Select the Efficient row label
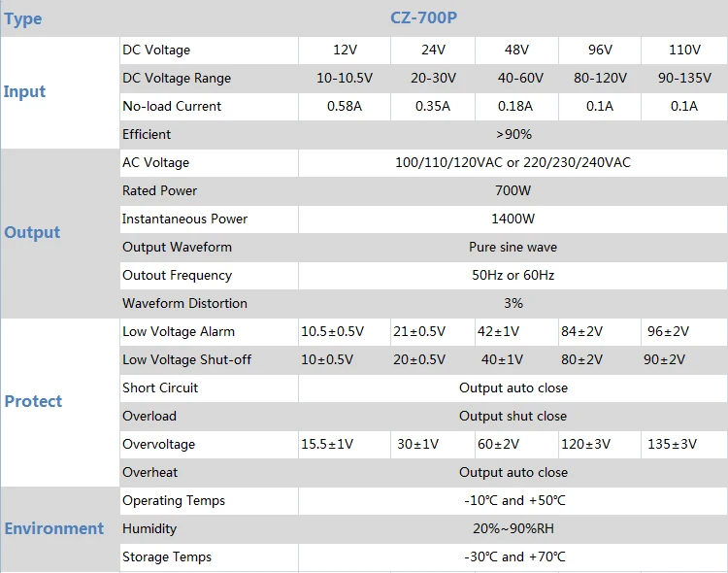 click(x=147, y=134)
